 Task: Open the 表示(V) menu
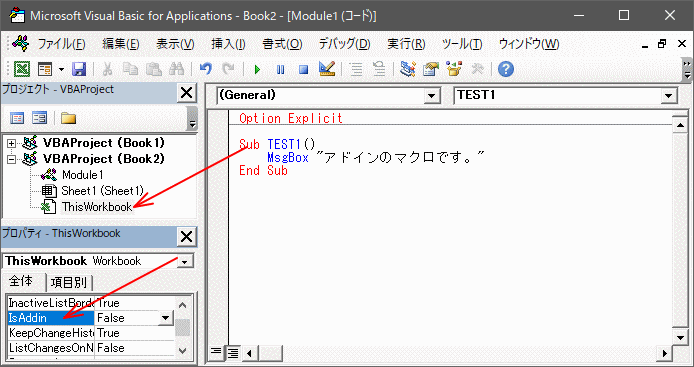click(175, 44)
